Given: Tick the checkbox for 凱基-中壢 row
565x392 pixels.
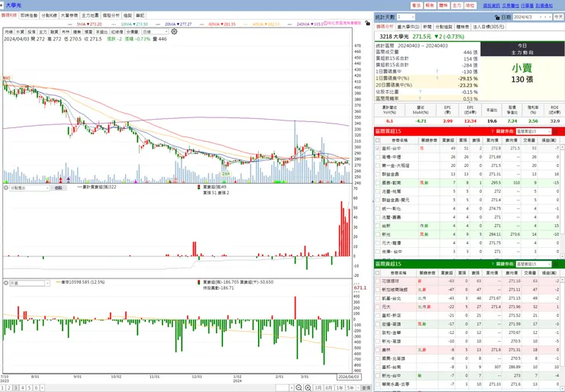Looking at the screenshot, I should tap(377, 157).
